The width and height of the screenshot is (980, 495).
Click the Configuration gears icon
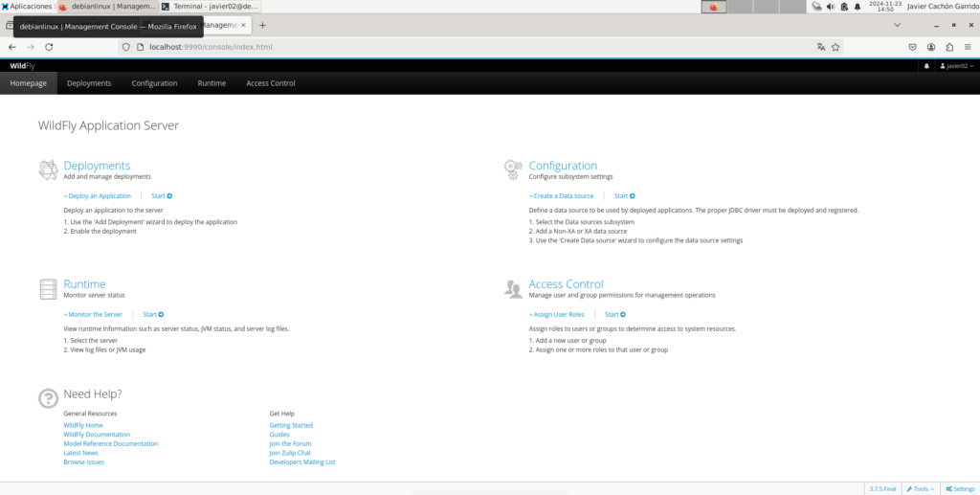(x=513, y=170)
